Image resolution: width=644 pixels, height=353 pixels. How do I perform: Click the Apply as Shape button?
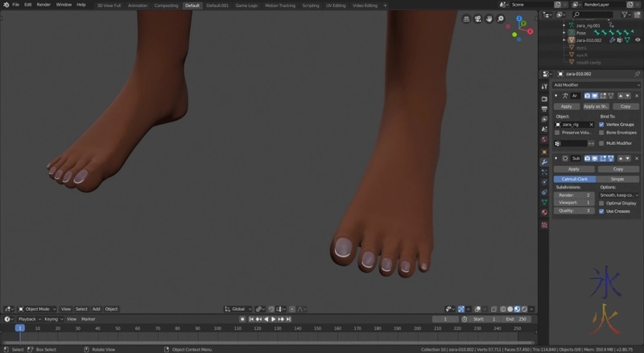coord(596,106)
